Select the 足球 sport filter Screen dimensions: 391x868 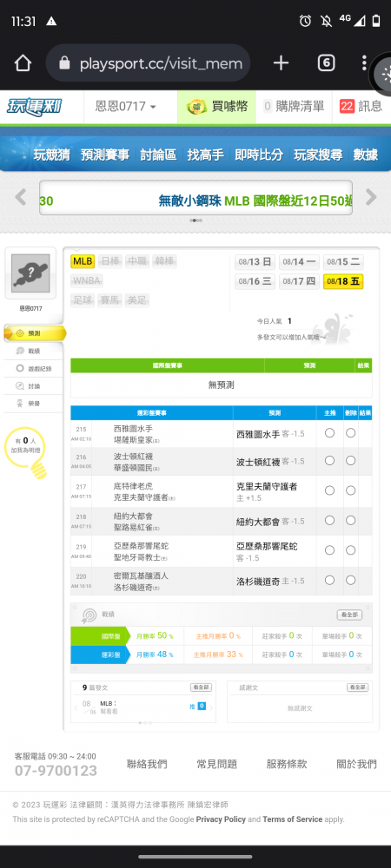[x=83, y=300]
